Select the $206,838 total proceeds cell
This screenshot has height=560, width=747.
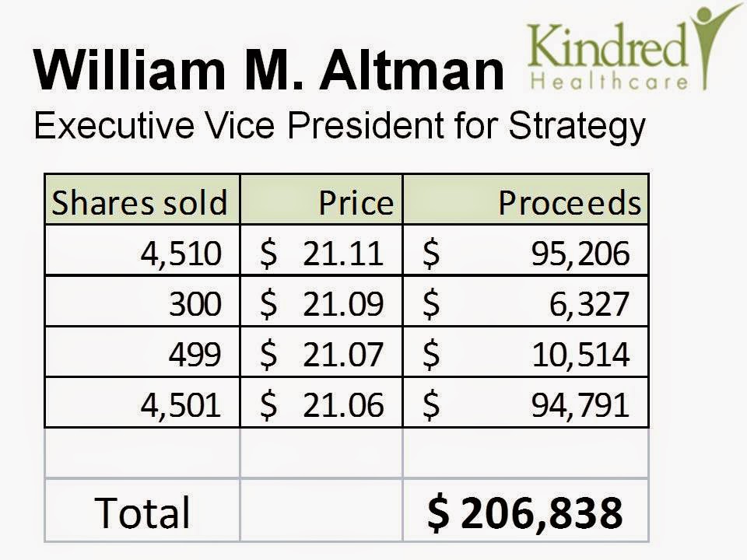[526, 512]
